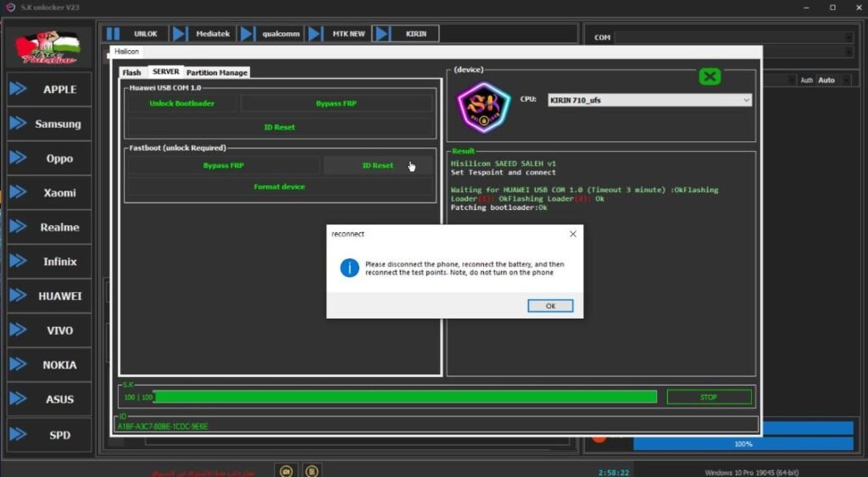Click the chevron icon beside Realme

(x=19, y=227)
